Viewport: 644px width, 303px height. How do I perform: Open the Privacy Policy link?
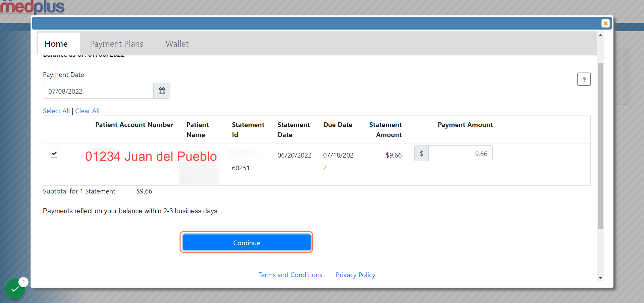356,275
